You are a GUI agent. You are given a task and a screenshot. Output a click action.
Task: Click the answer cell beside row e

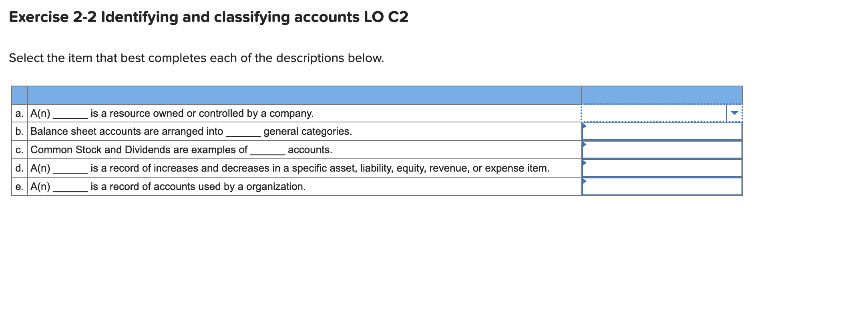[661, 186]
